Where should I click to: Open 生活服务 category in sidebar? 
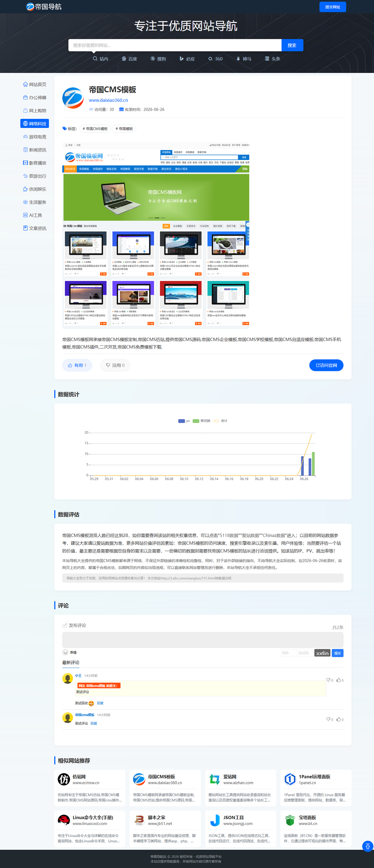35,202
